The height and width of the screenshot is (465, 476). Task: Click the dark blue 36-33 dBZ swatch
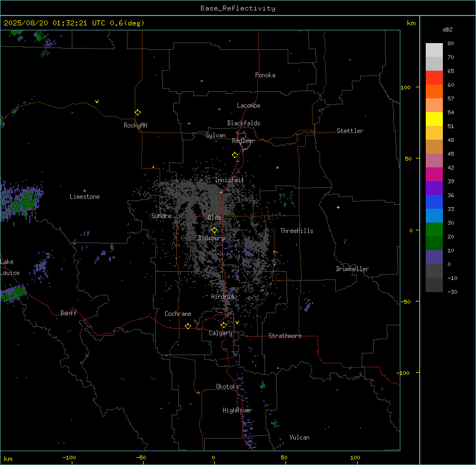pyautogui.click(x=434, y=202)
